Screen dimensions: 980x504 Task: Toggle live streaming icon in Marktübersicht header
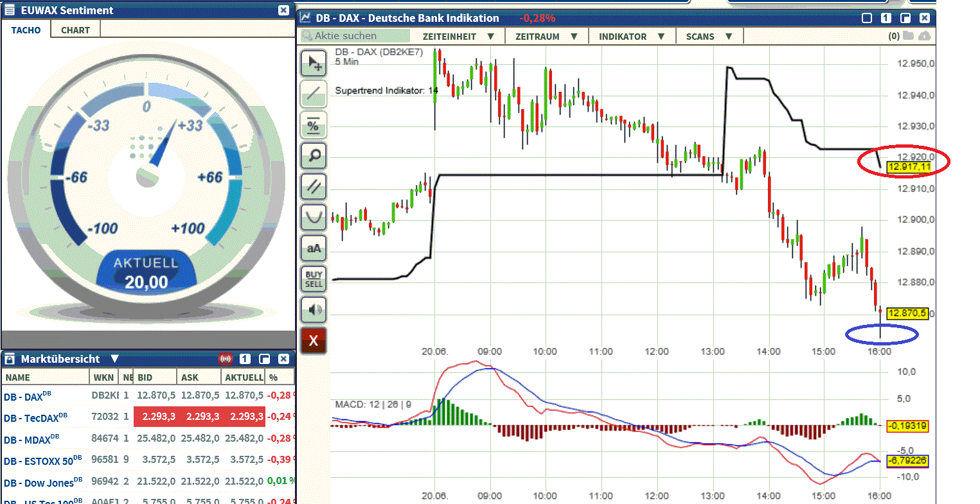pyautogui.click(x=225, y=359)
